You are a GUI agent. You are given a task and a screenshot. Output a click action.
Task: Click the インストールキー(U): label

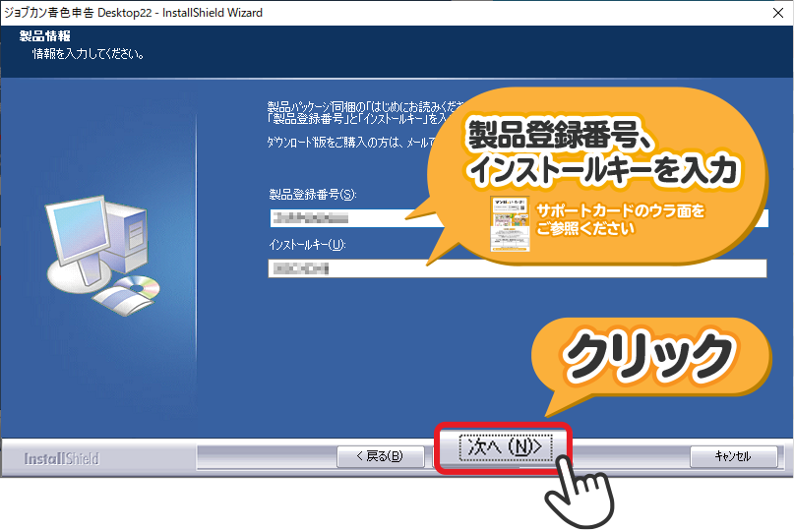[307, 245]
